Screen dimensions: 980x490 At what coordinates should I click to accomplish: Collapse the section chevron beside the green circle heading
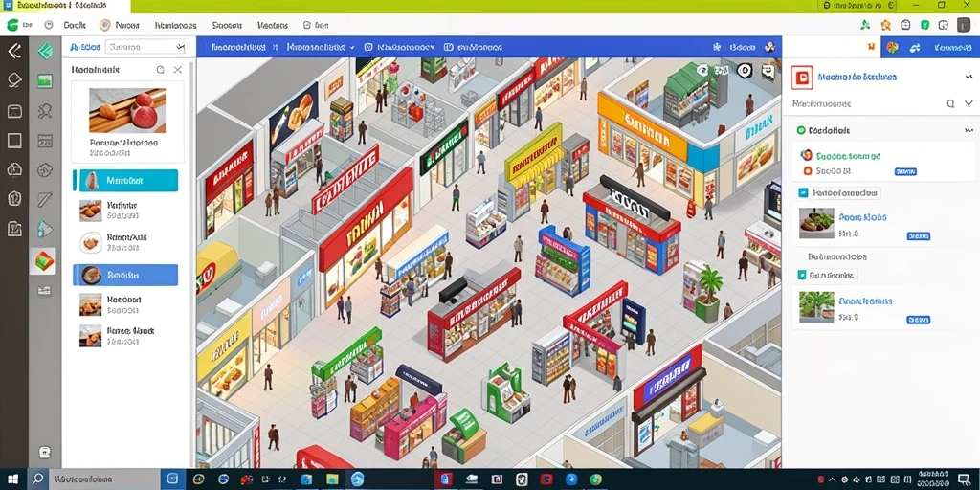tap(968, 130)
